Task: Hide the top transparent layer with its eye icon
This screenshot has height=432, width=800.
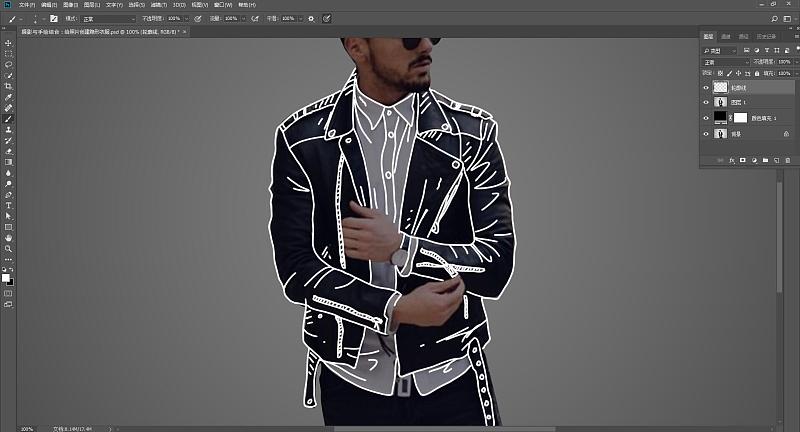Action: pos(706,88)
